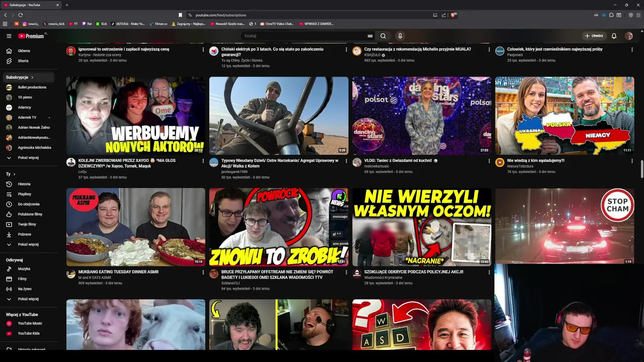Open the options menu for BRUCE PRZYŁAPANY OFFSTREAM video
The image size is (644, 362).
(x=346, y=273)
